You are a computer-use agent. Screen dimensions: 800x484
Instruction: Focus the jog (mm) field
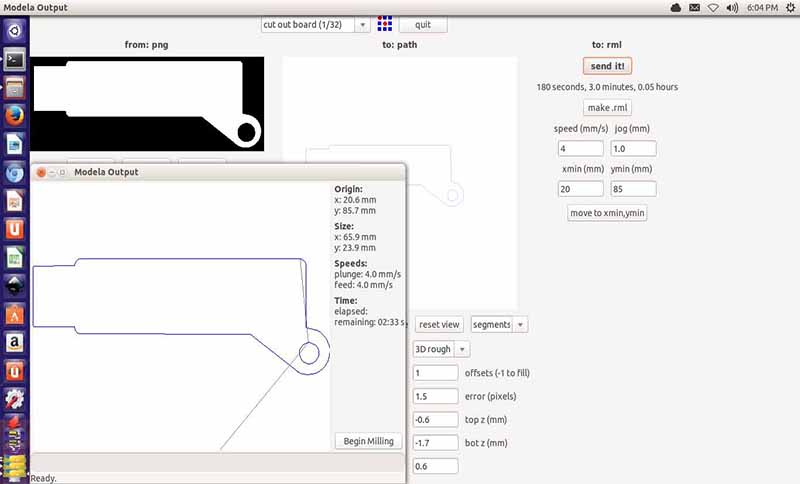(633, 148)
